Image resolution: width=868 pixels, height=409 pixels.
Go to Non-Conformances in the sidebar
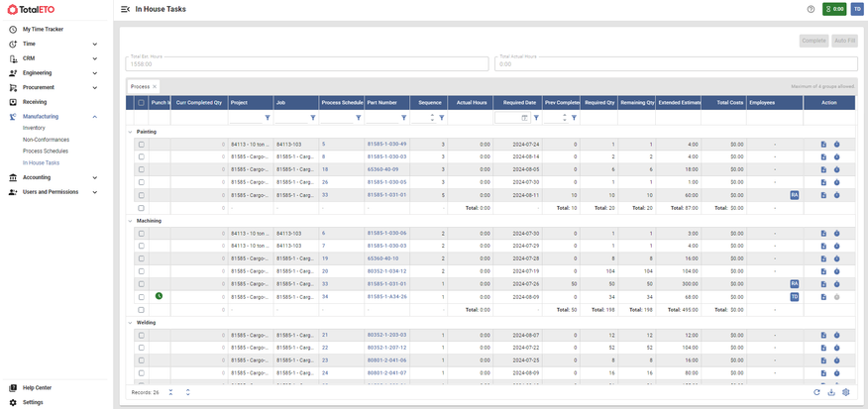click(x=46, y=140)
